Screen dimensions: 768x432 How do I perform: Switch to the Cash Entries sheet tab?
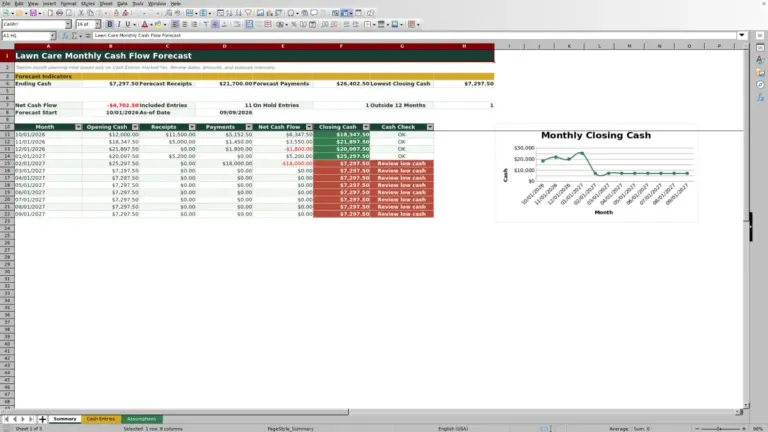[x=100, y=419]
